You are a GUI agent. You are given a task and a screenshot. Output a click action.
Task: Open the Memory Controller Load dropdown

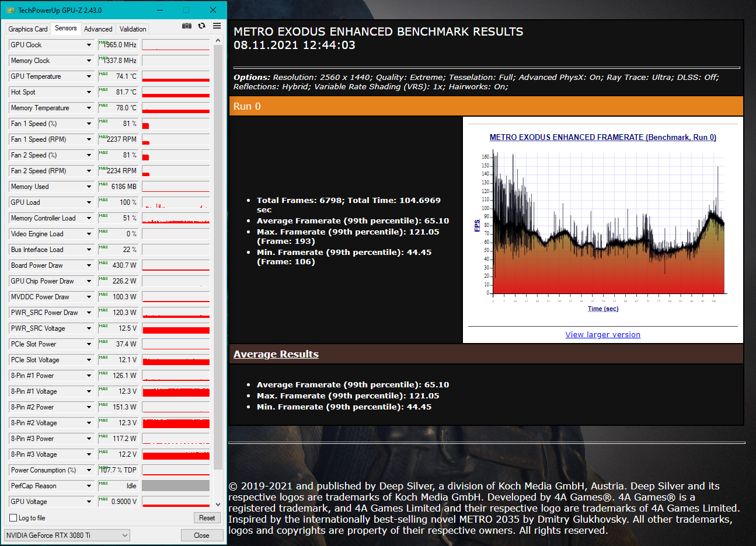(x=89, y=218)
